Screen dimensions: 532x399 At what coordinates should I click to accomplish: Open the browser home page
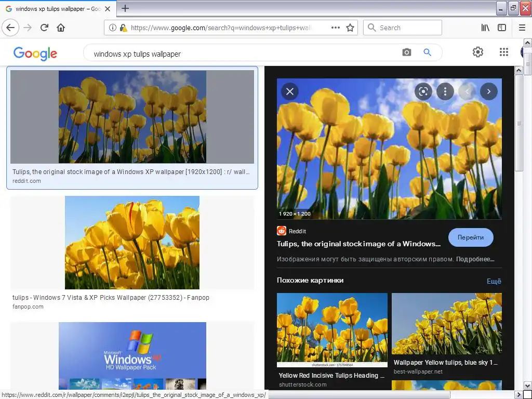point(61,28)
